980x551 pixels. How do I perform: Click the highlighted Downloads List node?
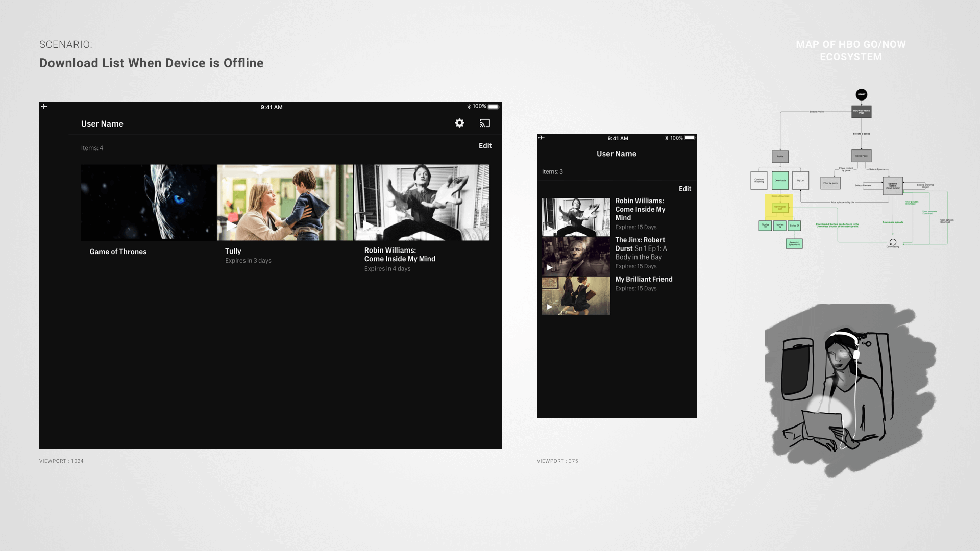(780, 207)
